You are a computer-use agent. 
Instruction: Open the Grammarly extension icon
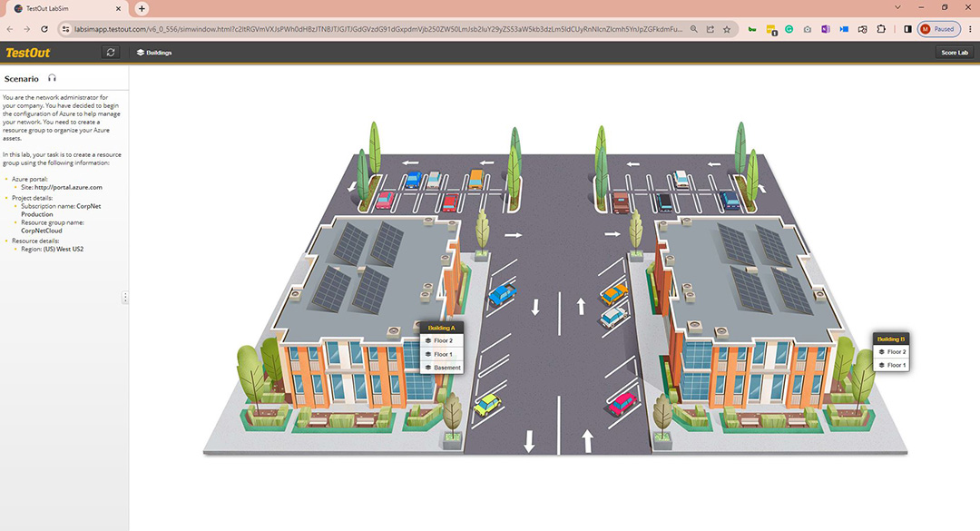[789, 29]
